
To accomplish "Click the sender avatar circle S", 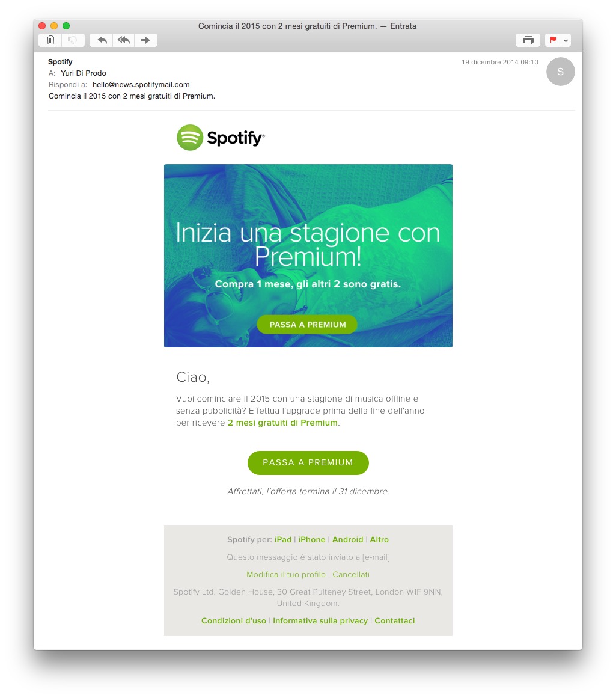I will (560, 72).
